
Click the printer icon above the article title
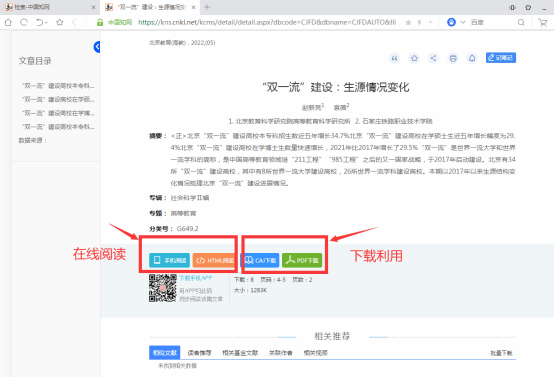pyautogui.click(x=453, y=58)
